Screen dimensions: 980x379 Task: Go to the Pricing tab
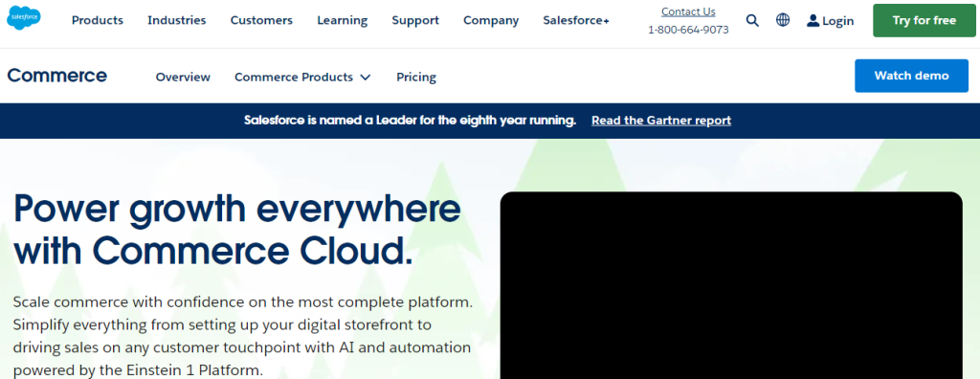pyautogui.click(x=416, y=77)
